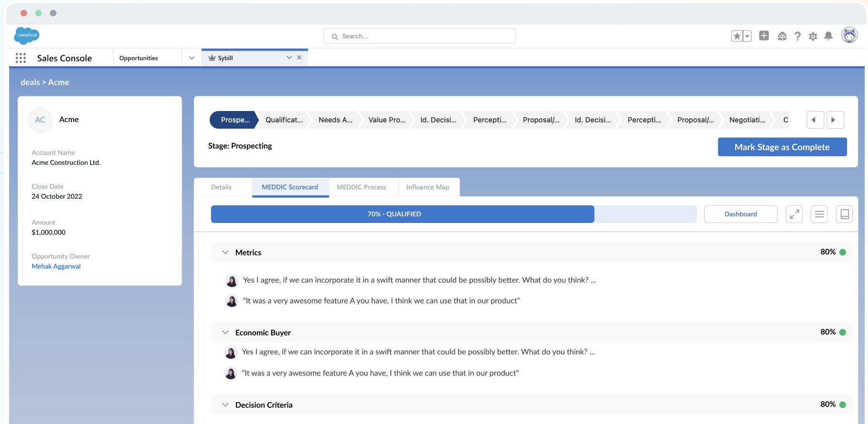The width and height of the screenshot is (868, 424).
Task: Open the help question mark icon
Action: (x=798, y=36)
